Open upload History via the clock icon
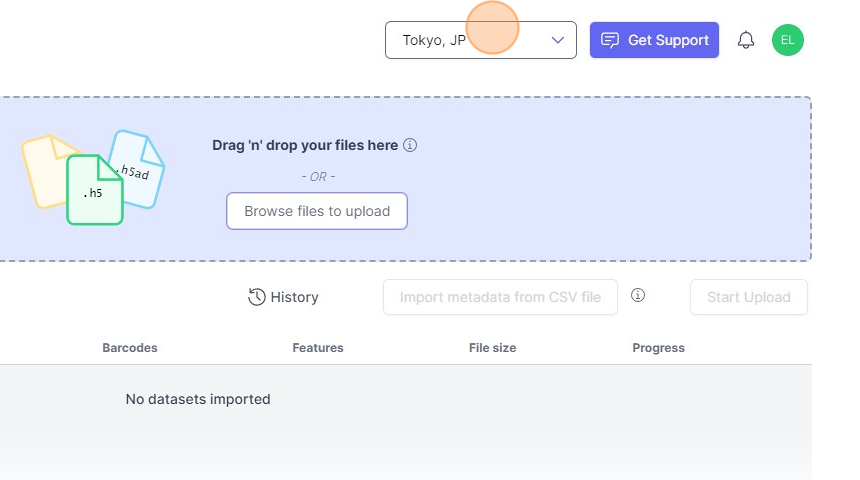 pyautogui.click(x=257, y=297)
